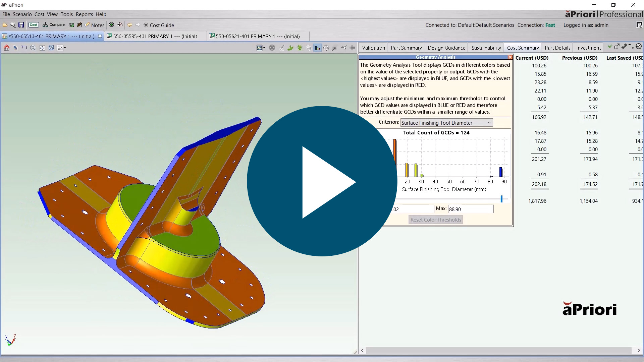Toggle the Geometry Analysis bar chart tool
This screenshot has width=644, height=362.
(x=317, y=48)
